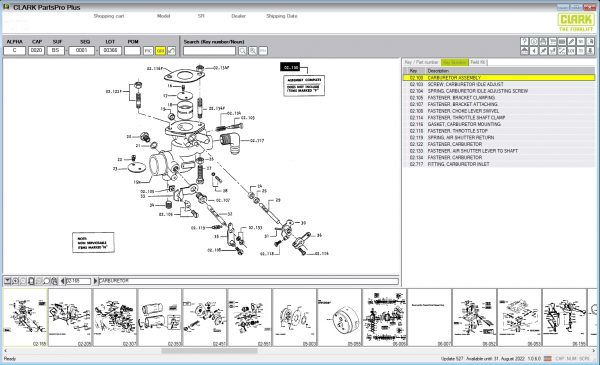Click the zoom-in icon under the diagram

click(x=15, y=281)
